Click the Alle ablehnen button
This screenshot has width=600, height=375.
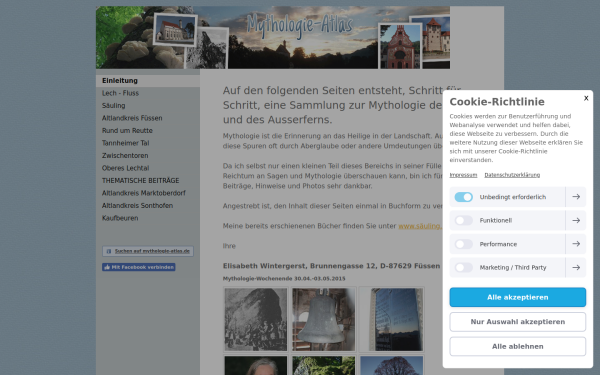coord(517,346)
